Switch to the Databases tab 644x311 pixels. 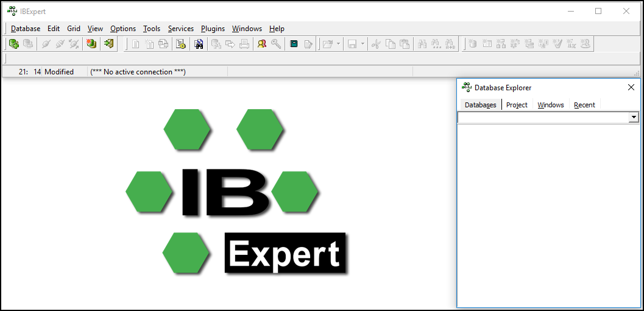tap(481, 105)
